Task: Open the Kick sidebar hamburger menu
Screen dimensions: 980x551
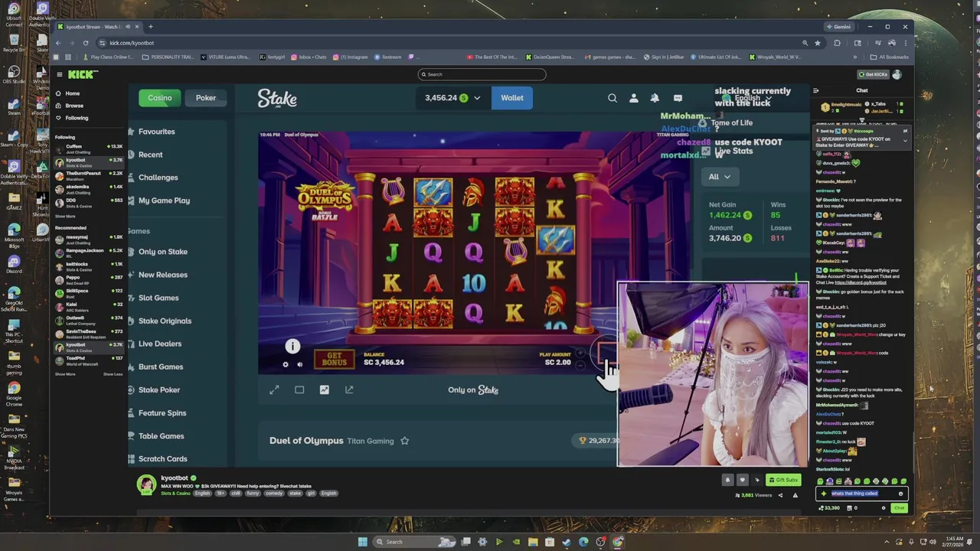Action: 59,74
